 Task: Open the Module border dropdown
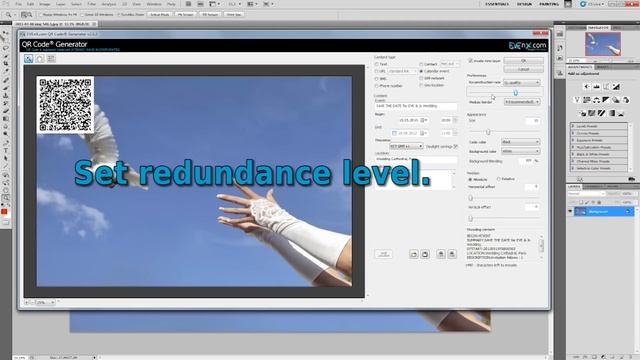(522, 102)
